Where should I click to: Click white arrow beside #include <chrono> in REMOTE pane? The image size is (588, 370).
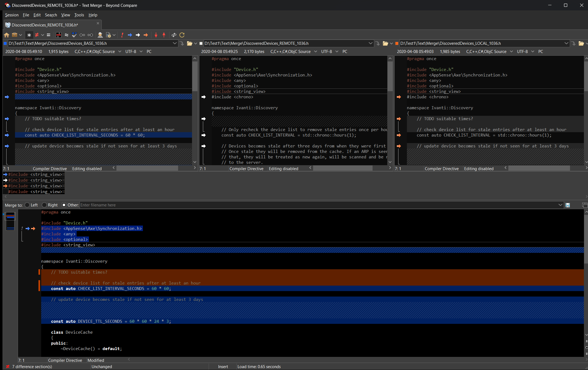203,97
